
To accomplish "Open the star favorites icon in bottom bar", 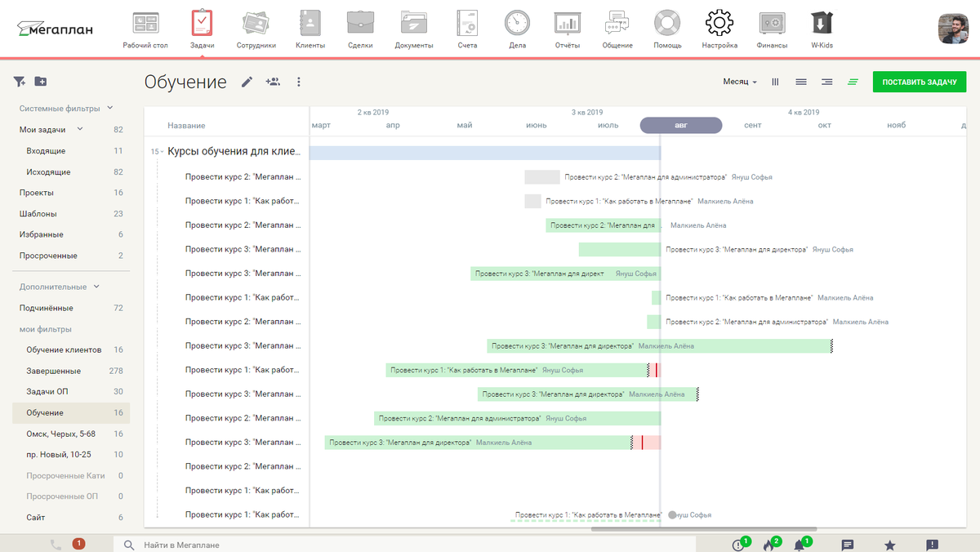I will click(x=889, y=545).
